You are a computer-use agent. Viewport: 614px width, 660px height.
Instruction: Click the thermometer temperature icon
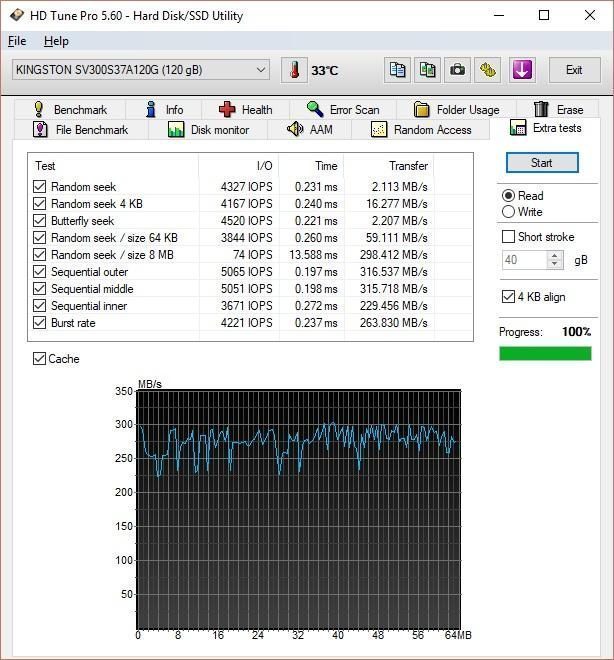pos(294,70)
